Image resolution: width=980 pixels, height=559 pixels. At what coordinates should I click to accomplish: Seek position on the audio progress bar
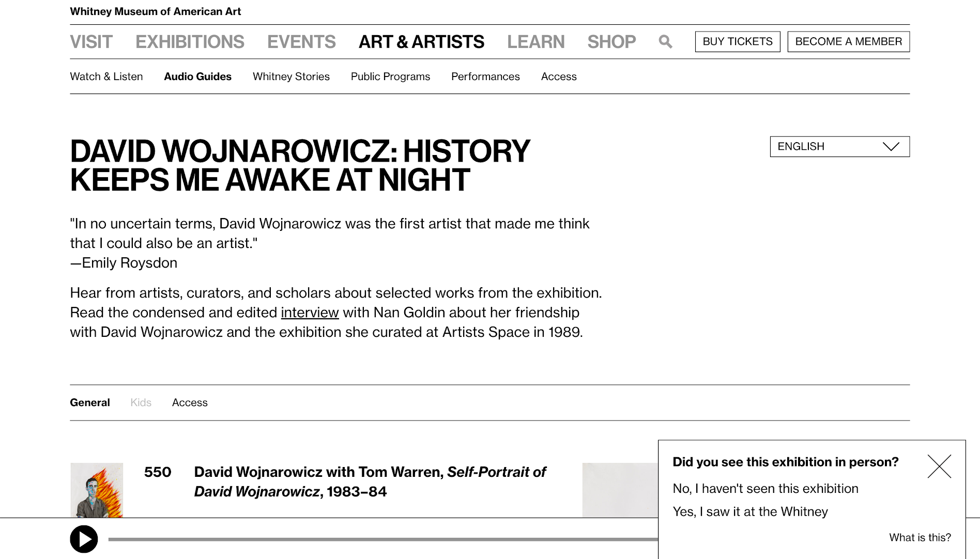362,538
